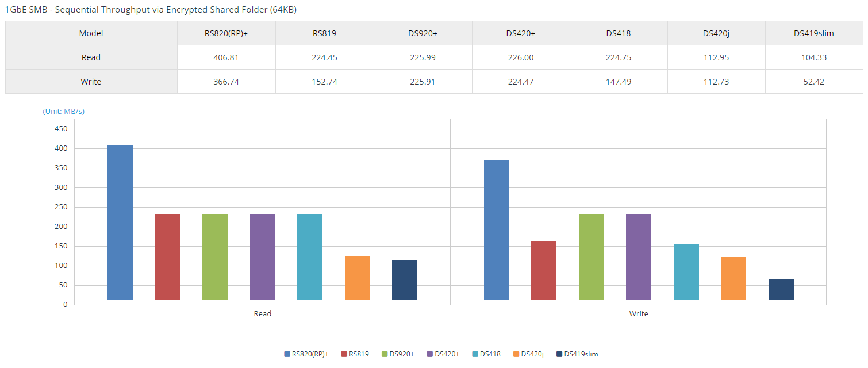Click the 'Read' category label under the chart
Viewport: 868px width, 368px height.
coord(263,314)
